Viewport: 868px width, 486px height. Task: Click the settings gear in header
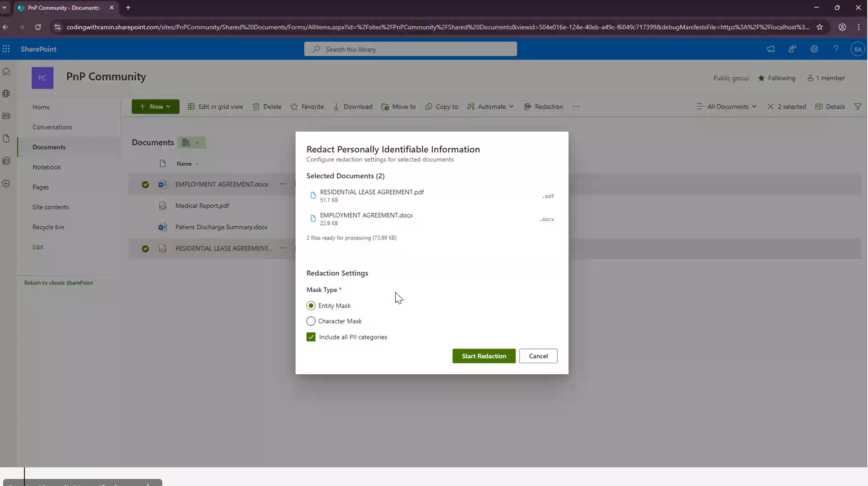point(814,49)
